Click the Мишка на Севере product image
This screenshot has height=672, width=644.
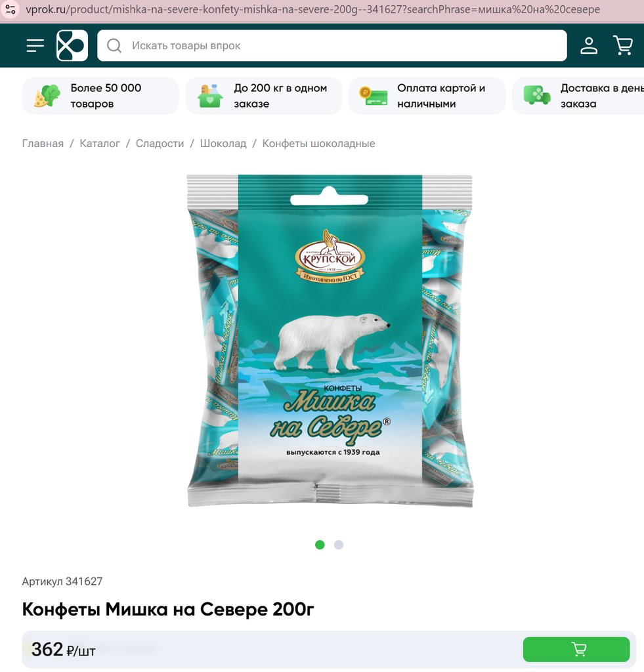click(x=330, y=341)
